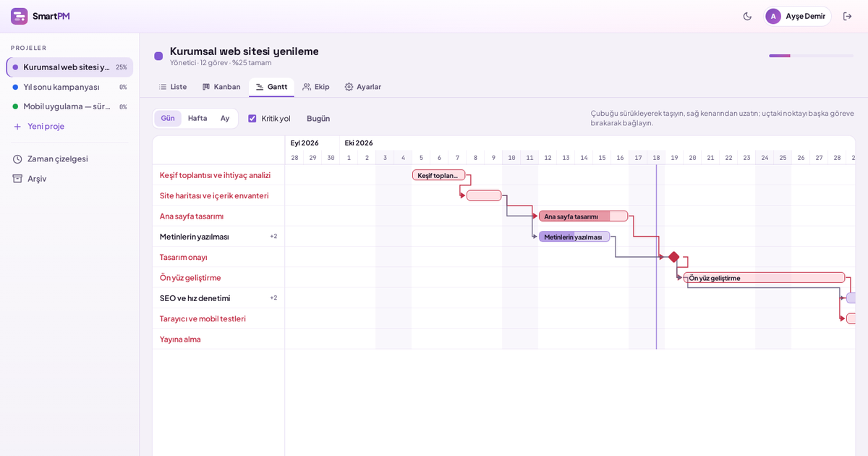Select Mobil uygulama project
Screen dimensions: 868x456
pyautogui.click(x=69, y=106)
